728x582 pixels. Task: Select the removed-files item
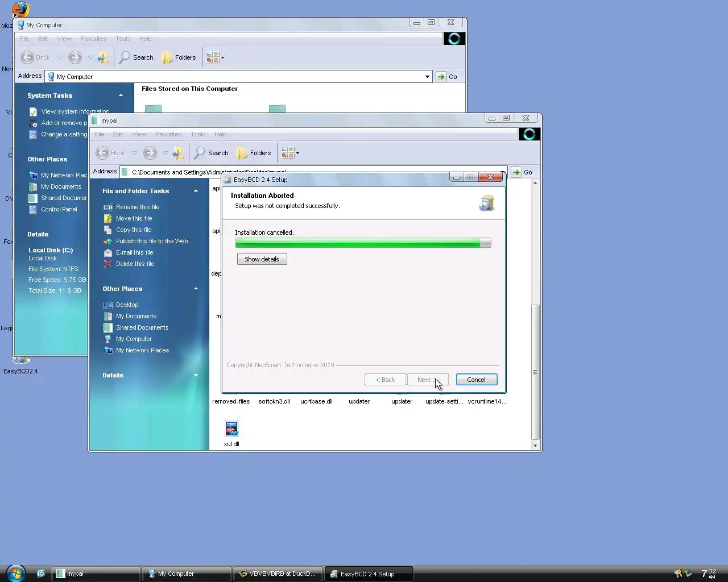pos(231,401)
